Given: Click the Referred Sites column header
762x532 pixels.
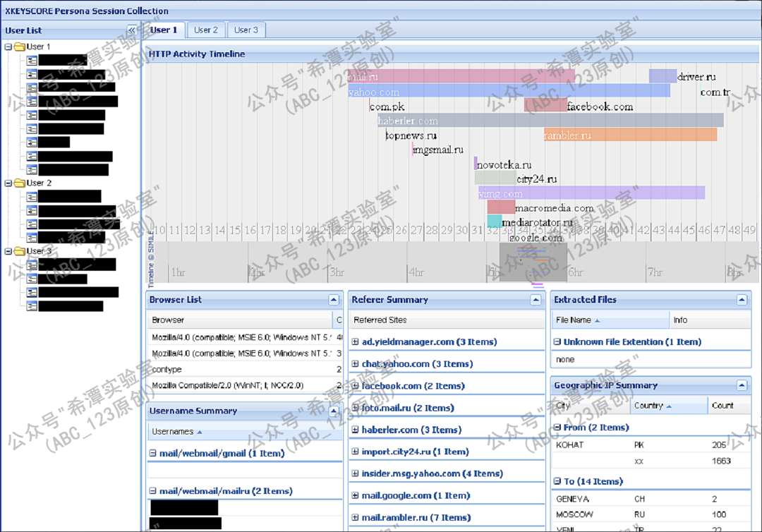Looking at the screenshot, I should (447, 320).
